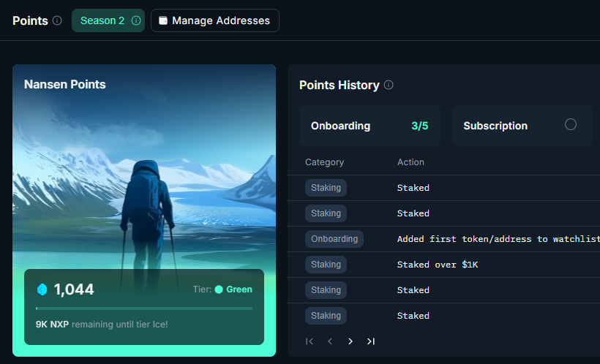Select the Onboarding 3/5 card

click(x=370, y=126)
